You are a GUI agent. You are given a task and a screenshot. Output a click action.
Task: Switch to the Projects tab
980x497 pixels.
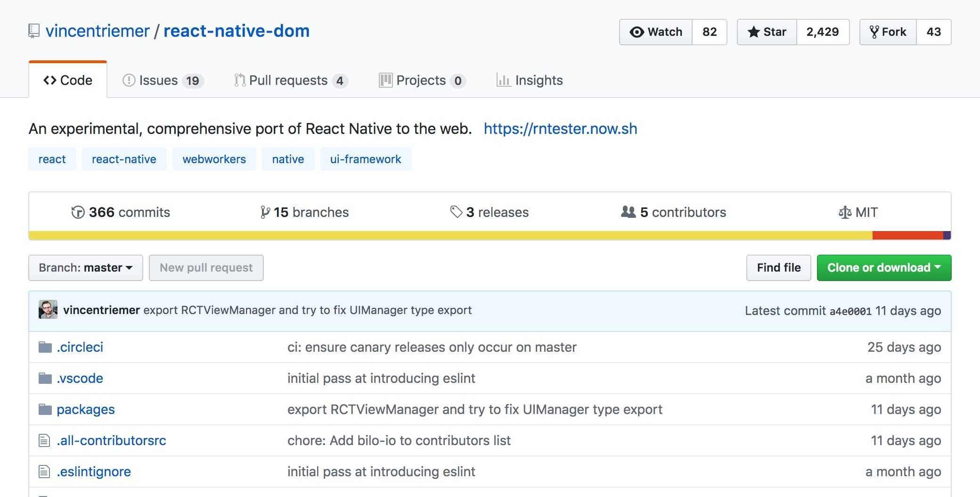click(x=422, y=80)
